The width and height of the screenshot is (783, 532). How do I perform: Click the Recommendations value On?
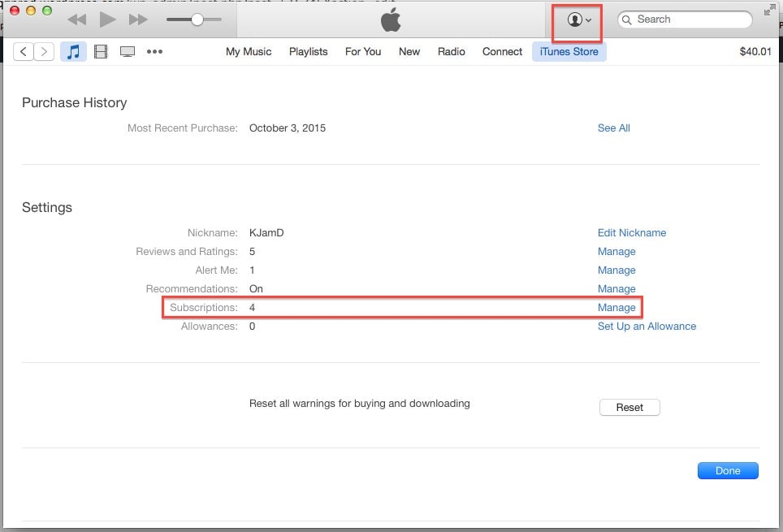tap(256, 288)
